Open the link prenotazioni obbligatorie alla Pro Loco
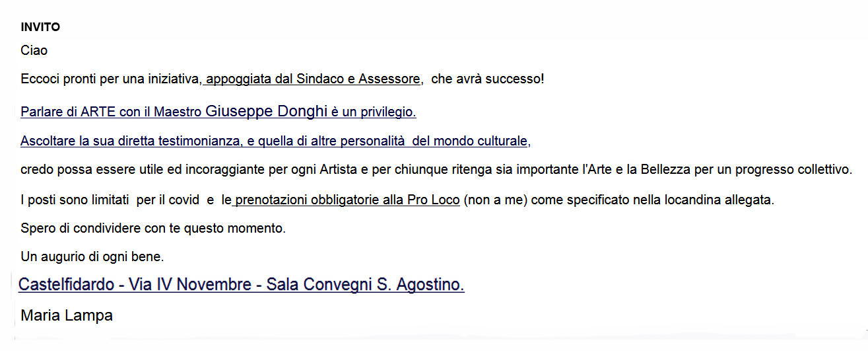868x351 pixels. pos(347,199)
